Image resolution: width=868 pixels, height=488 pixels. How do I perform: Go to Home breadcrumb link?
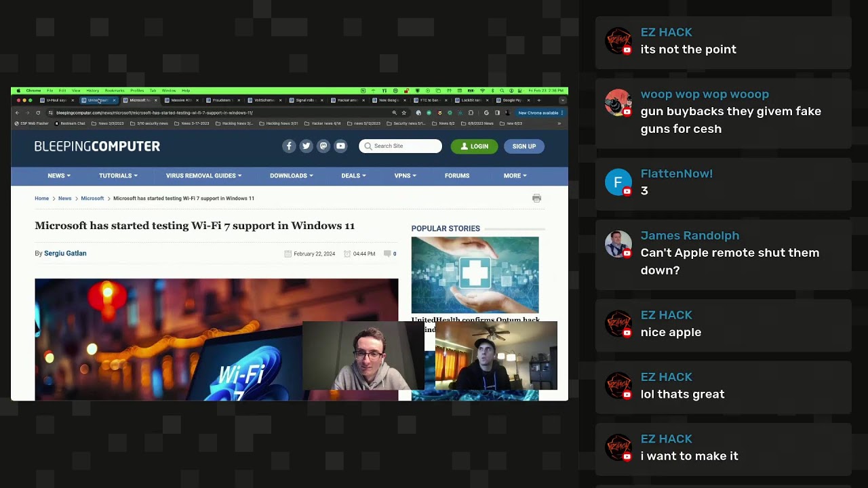[41, 199]
